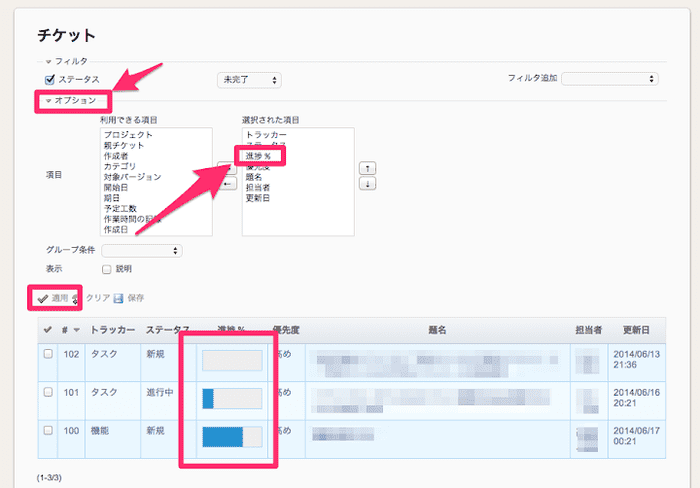
Task: Click the sort arrow beside # column
Action: pos(77,330)
